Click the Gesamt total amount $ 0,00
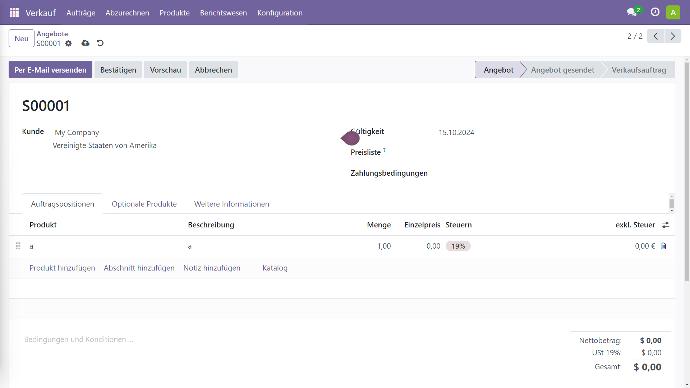Viewport: 690px width, 388px height. coord(647,367)
